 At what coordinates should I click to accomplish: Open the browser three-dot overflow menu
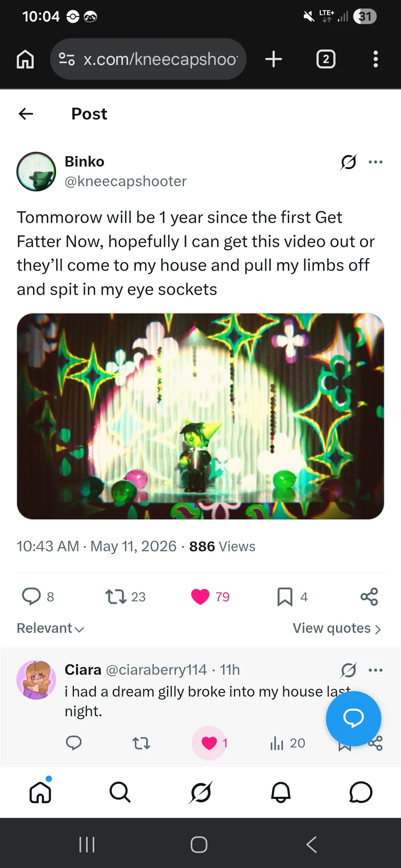(376, 59)
